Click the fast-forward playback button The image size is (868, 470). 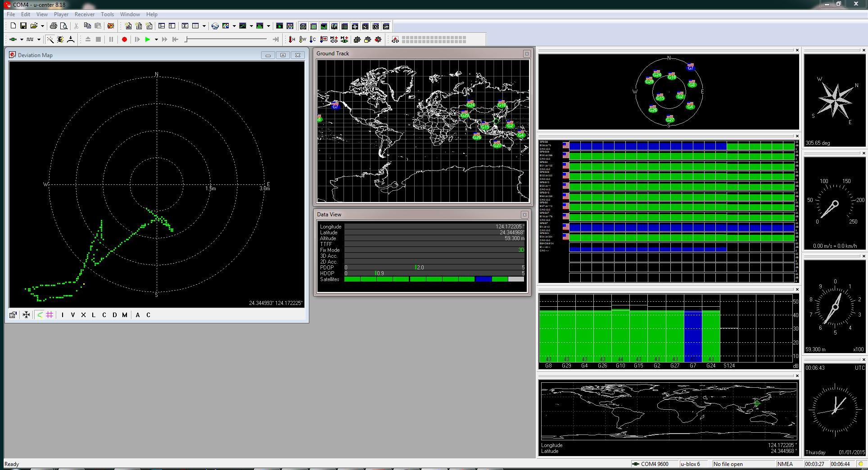click(x=165, y=40)
